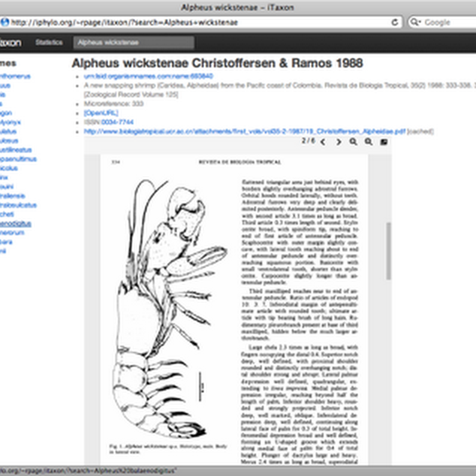Open the Statistics navigation item
Screen dimensions: 476x476
click(x=49, y=42)
